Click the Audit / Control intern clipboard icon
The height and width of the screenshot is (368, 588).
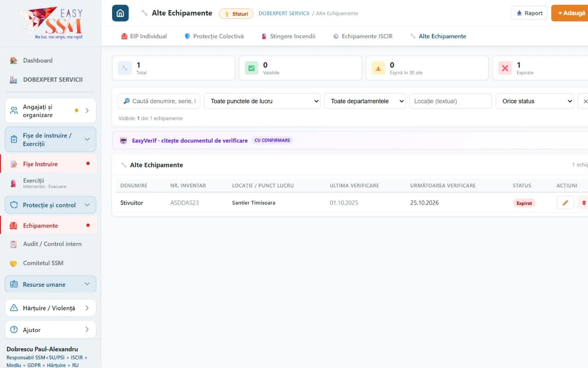point(14,244)
